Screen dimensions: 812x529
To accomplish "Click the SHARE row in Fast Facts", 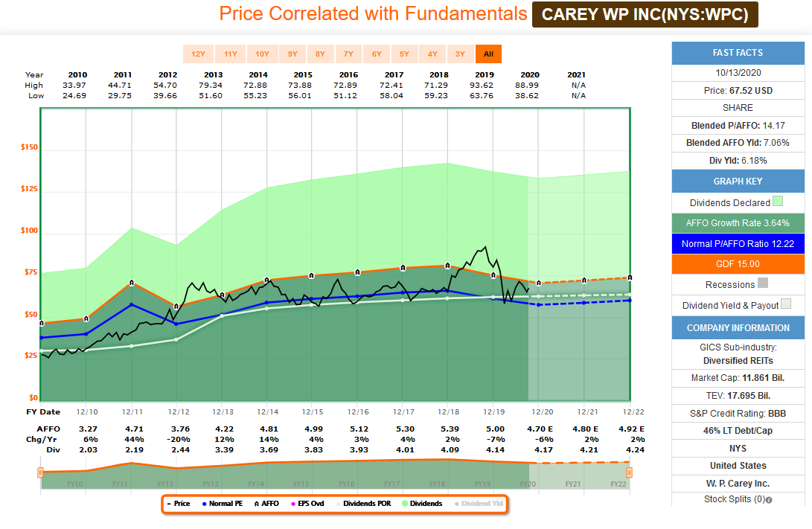I will (738, 108).
